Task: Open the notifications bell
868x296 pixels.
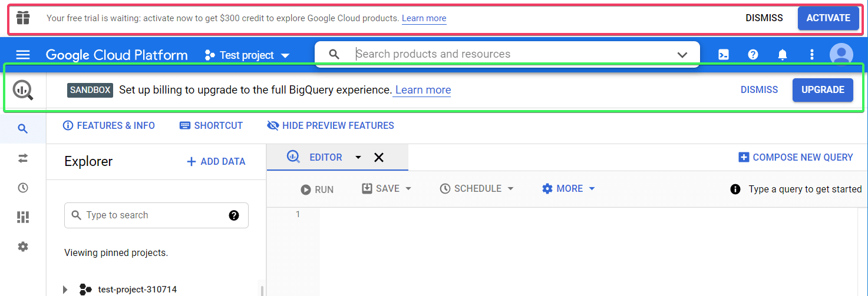Action: coord(783,55)
